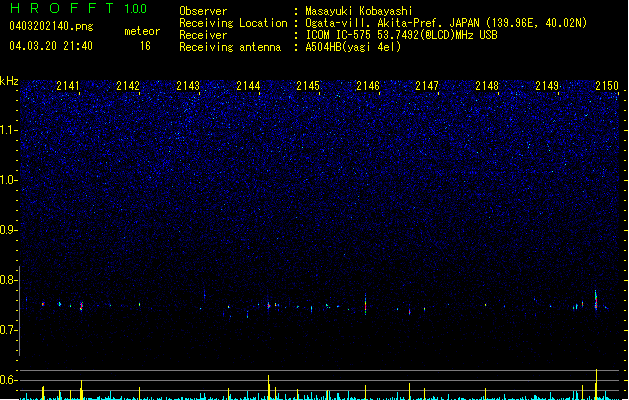The image size is (629, 400).
Task: Click time marker 2150
Action: pos(607,85)
